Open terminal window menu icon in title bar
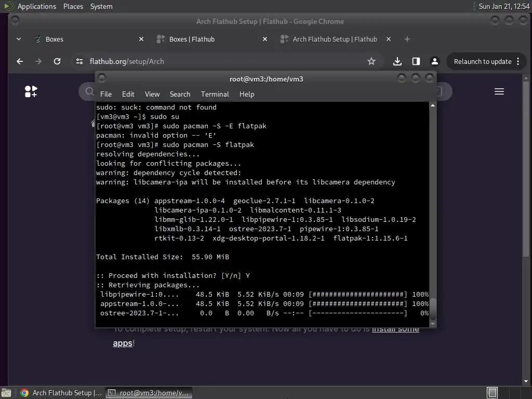 [102, 78]
